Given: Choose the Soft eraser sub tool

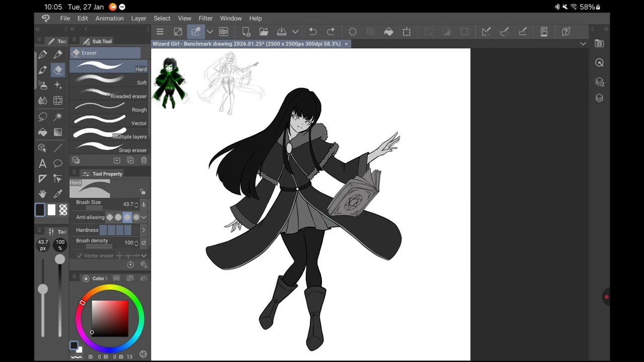Looking at the screenshot, I should point(109,80).
